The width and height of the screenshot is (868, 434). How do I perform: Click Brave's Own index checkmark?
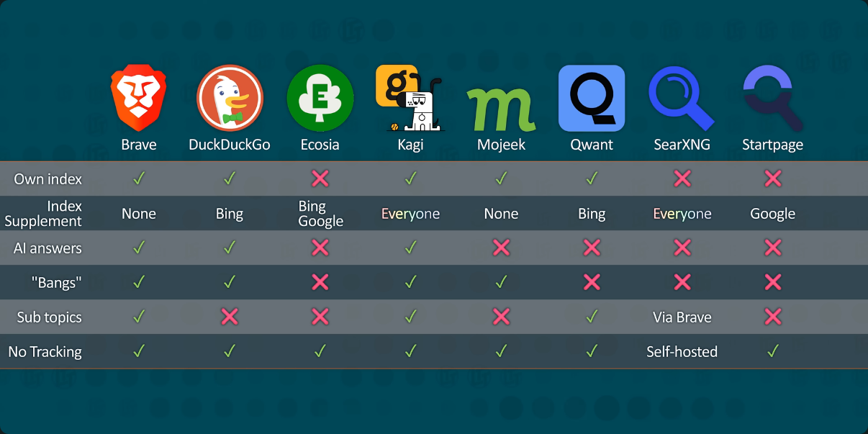[x=139, y=178]
